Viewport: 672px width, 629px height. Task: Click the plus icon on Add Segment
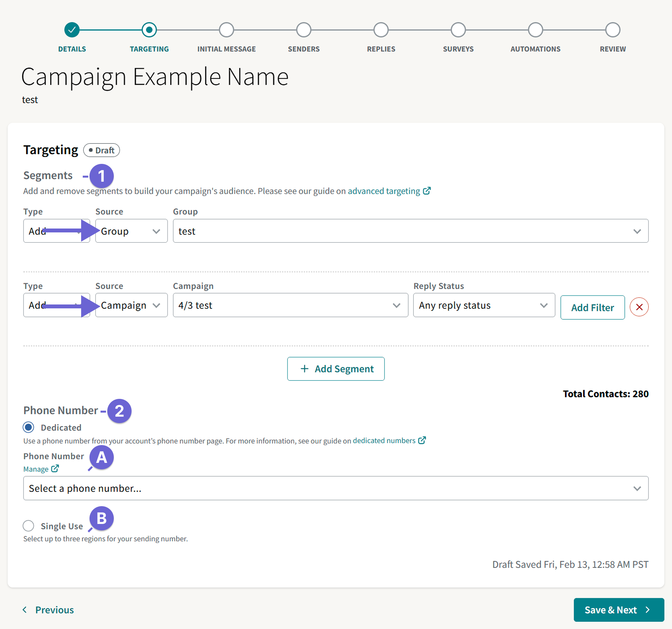(304, 368)
